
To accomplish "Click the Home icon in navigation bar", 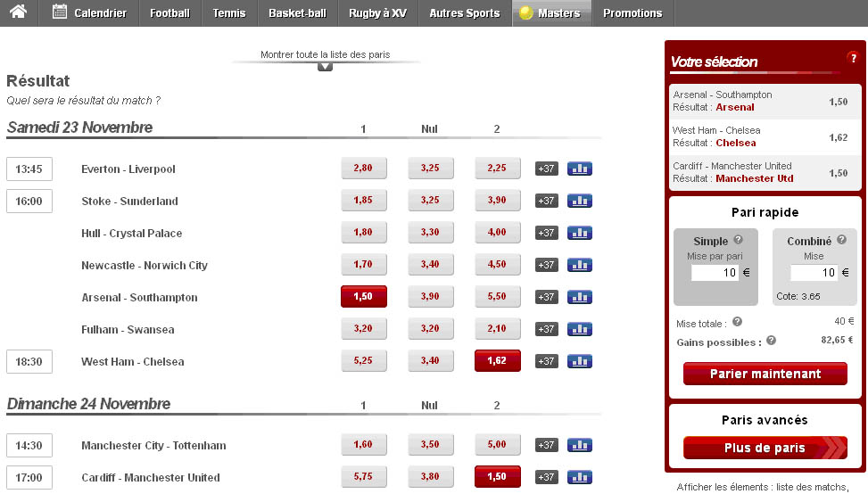I will tap(18, 12).
